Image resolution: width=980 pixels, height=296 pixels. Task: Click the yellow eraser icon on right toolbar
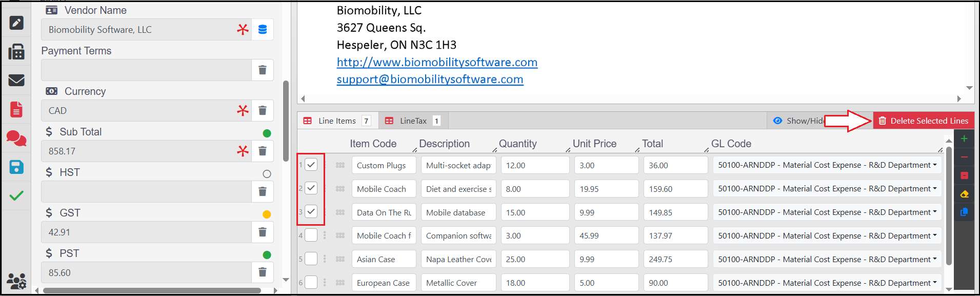pos(964,194)
